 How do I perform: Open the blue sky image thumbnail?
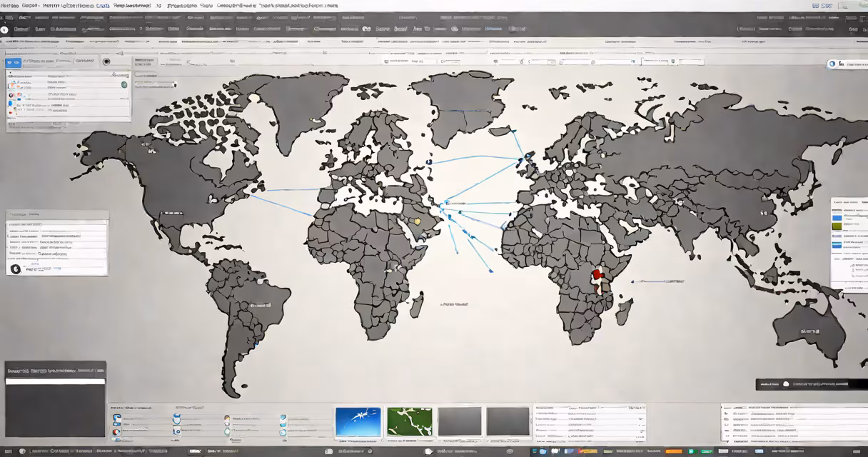click(358, 421)
